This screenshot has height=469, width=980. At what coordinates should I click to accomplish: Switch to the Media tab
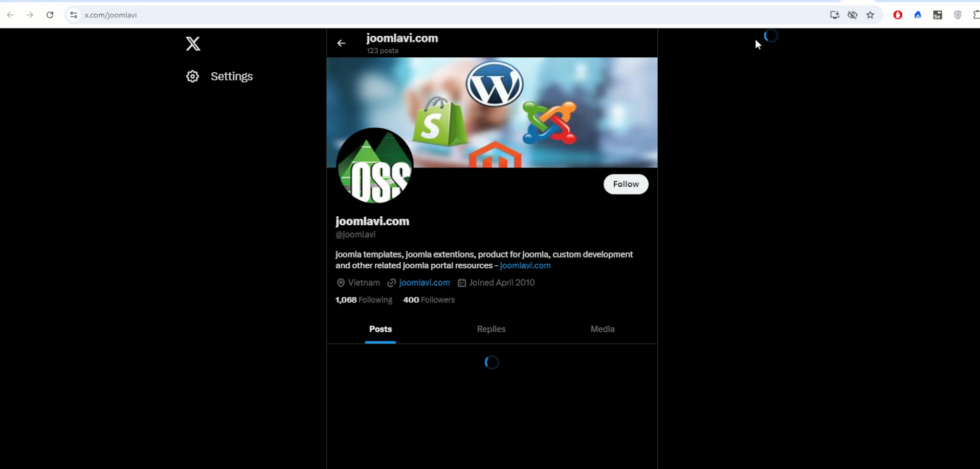pyautogui.click(x=603, y=329)
